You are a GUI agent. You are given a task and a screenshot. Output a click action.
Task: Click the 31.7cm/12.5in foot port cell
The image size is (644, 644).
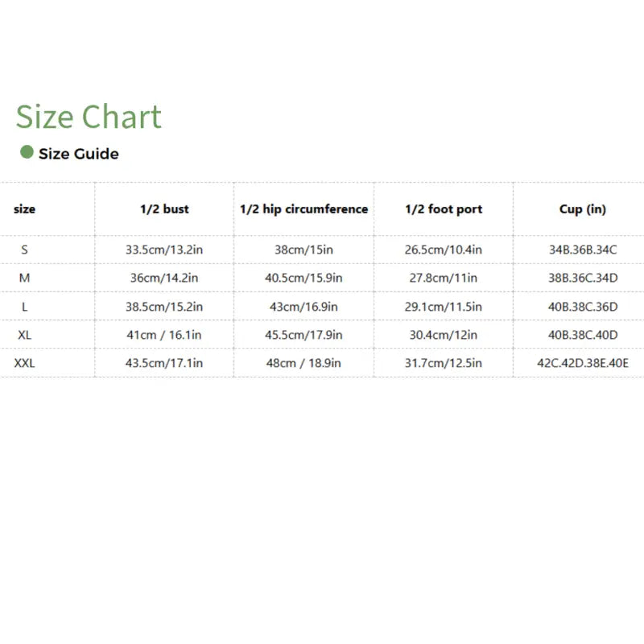444,363
